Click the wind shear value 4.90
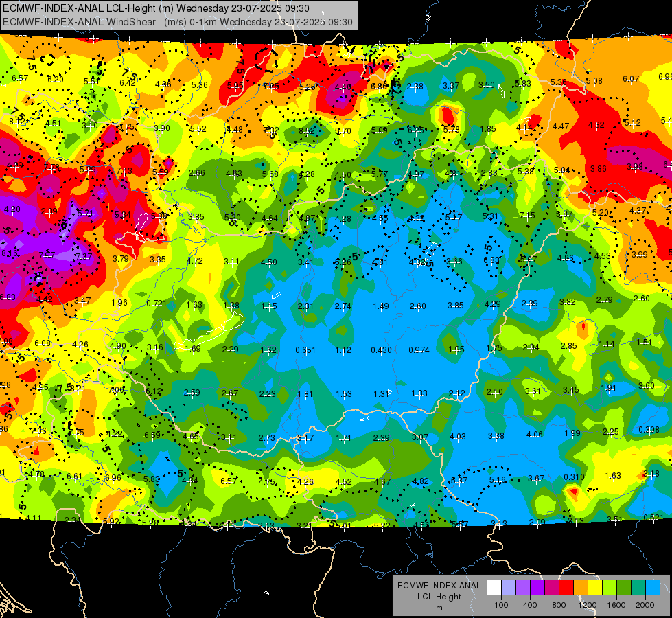 tap(118, 345)
